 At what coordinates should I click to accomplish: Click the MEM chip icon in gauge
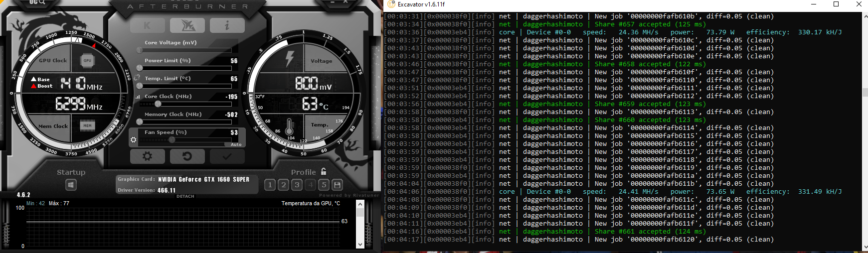tap(87, 126)
